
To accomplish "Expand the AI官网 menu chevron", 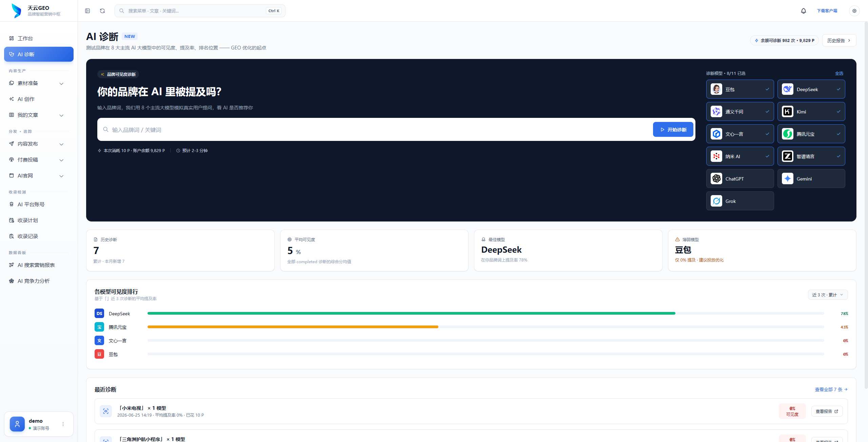I will click(x=61, y=176).
